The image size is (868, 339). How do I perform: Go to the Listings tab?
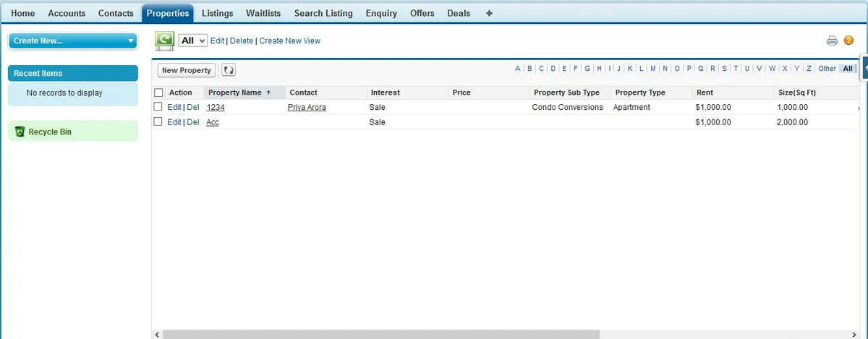click(218, 13)
